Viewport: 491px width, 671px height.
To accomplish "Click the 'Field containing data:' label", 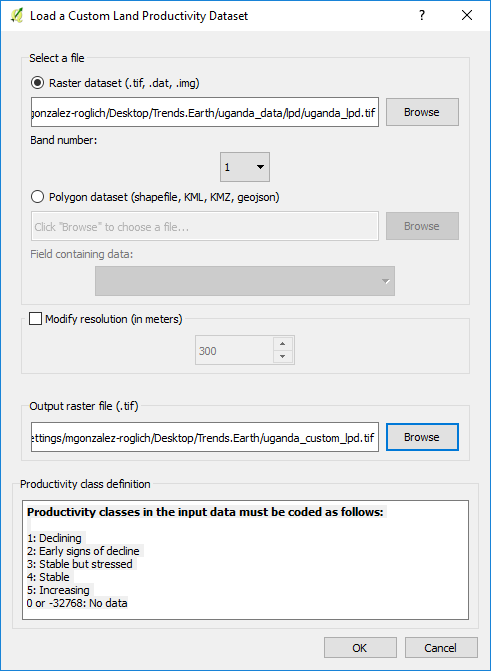I will coord(82,254).
